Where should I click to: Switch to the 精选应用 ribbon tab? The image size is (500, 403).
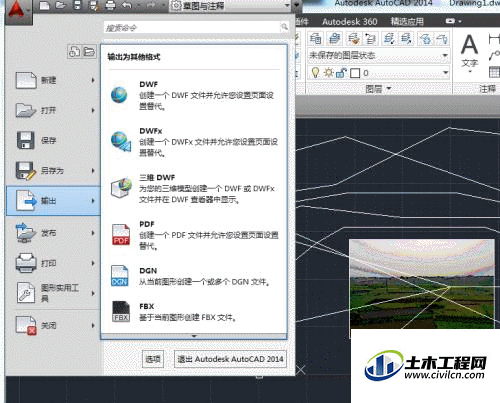407,22
